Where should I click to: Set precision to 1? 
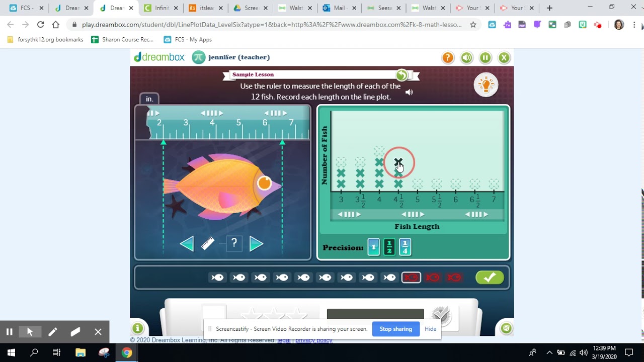(x=373, y=247)
